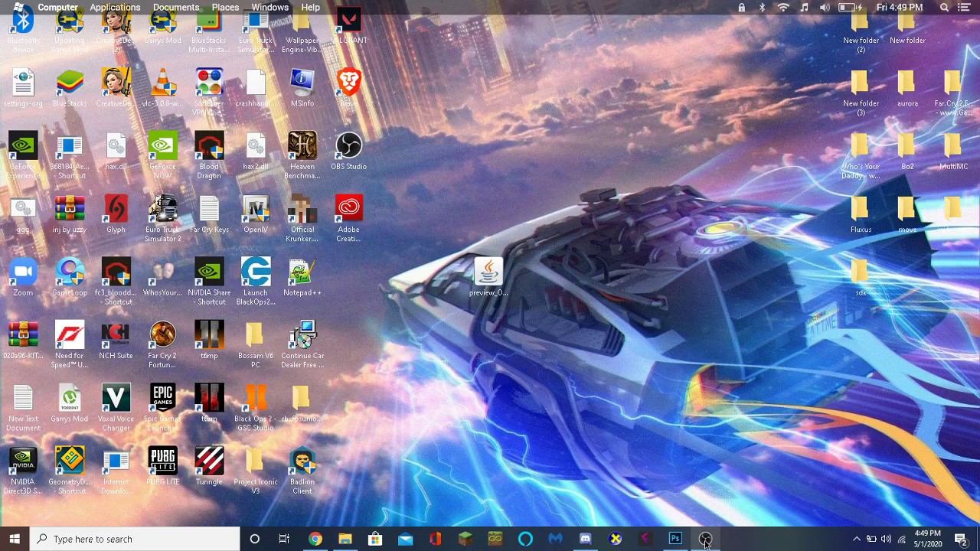Open the aurora folder on desktop

(x=907, y=82)
